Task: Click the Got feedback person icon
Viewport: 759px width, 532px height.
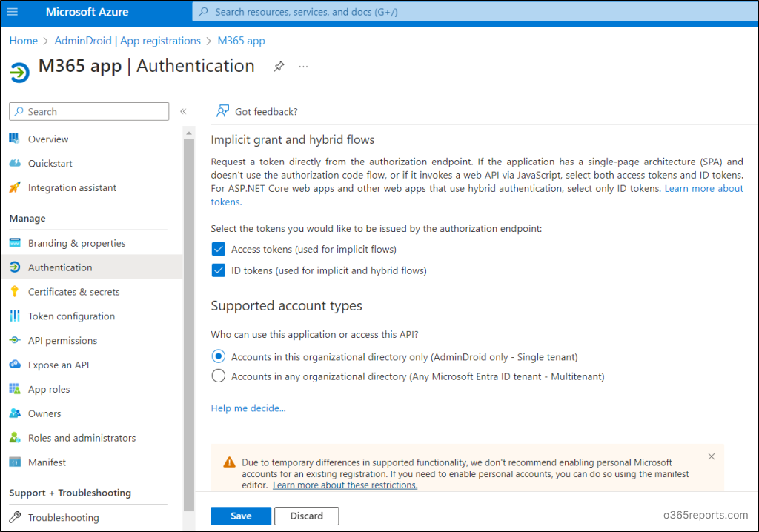Action: coord(222,111)
